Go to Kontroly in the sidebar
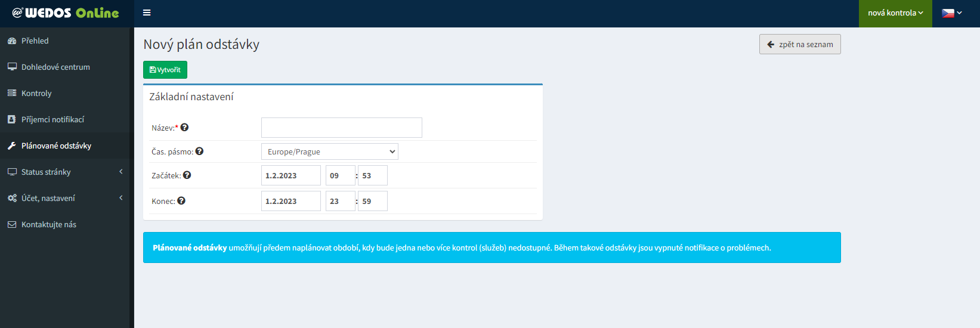Viewport: 980px width, 328px height. pos(64,93)
